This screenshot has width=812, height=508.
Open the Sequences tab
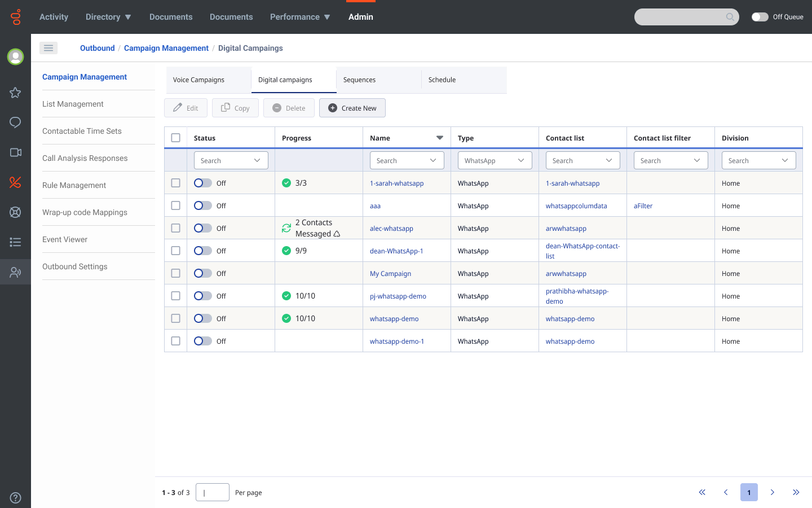359,80
